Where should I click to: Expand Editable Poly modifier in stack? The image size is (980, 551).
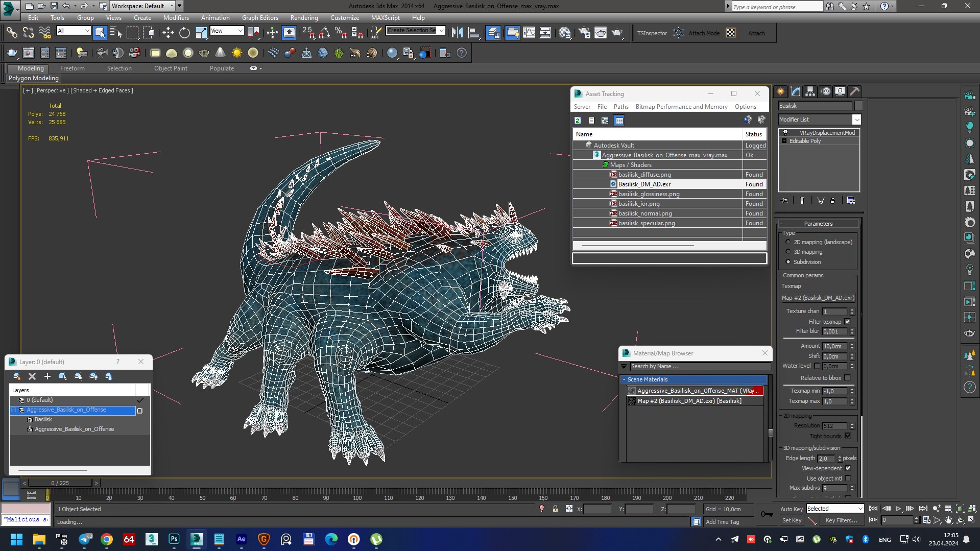[784, 141]
